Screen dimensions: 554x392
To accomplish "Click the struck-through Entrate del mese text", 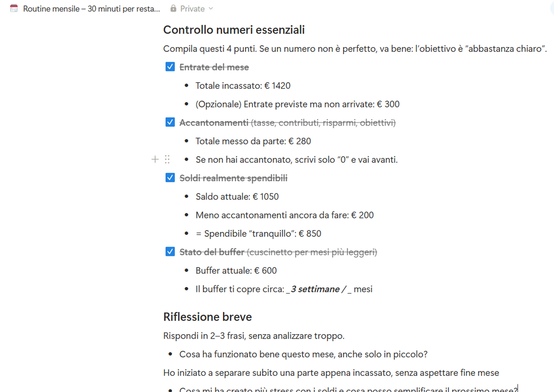I will 214,66.
